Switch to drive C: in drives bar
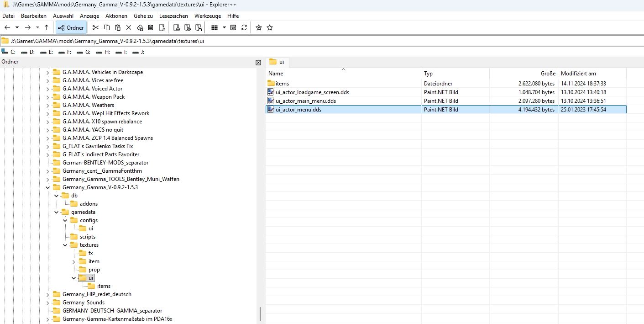This screenshot has height=324, width=644. pos(9,52)
